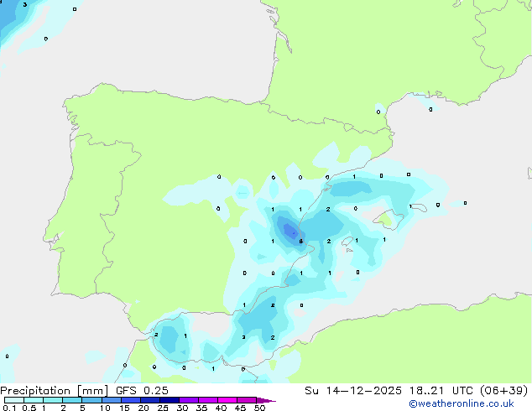The height and width of the screenshot is (411, 532).
Task: Click the '40' legend scale label
Action: pos(222,408)
